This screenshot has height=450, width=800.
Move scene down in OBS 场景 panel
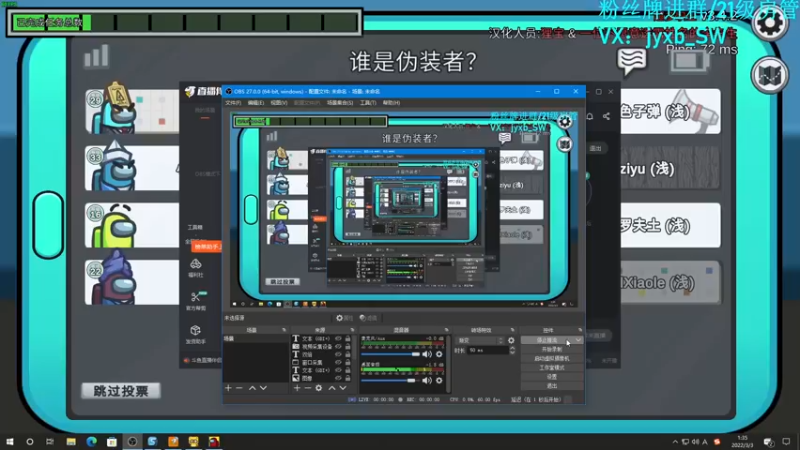point(263,388)
